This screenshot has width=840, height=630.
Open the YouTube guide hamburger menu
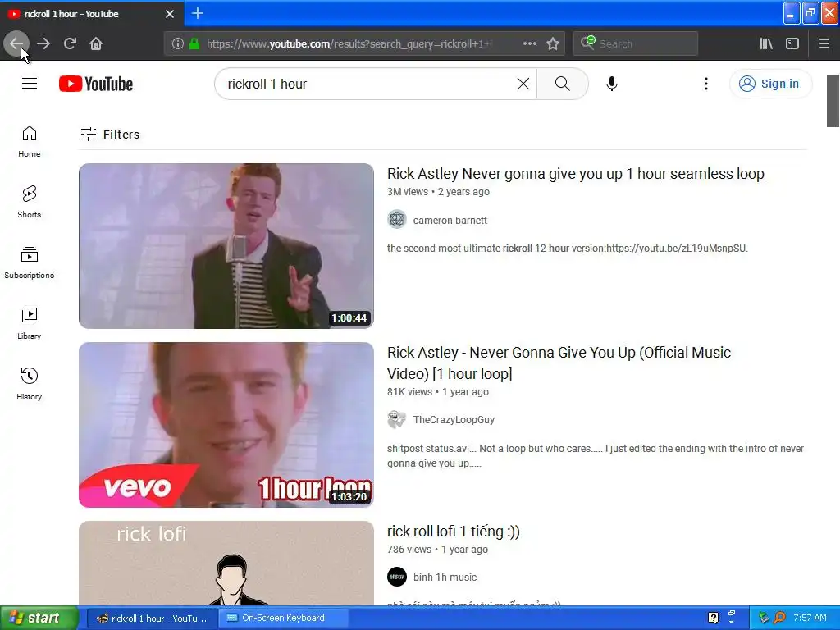tap(30, 84)
